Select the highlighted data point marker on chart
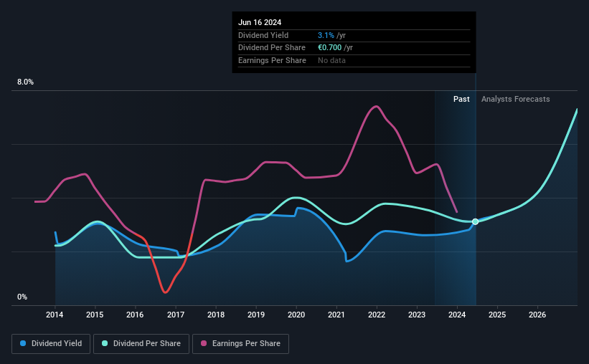 [x=475, y=222]
